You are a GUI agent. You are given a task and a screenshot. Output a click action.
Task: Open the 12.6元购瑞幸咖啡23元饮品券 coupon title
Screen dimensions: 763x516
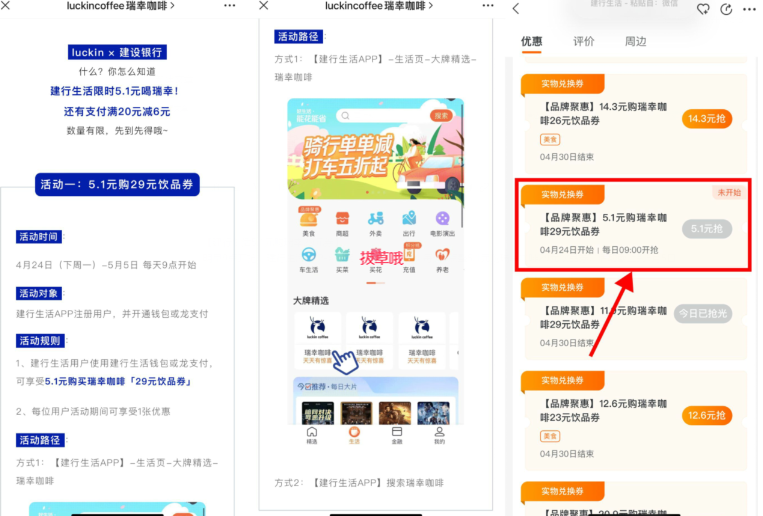point(603,410)
